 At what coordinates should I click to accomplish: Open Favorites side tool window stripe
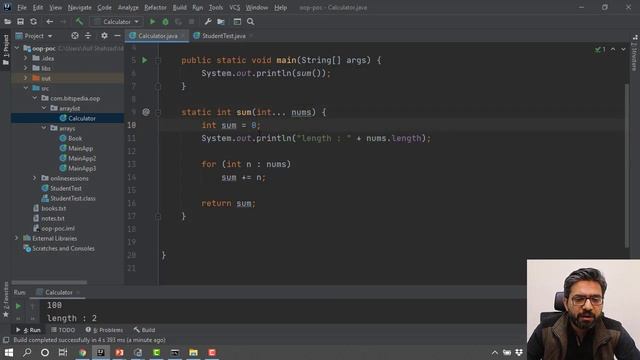tap(6, 299)
